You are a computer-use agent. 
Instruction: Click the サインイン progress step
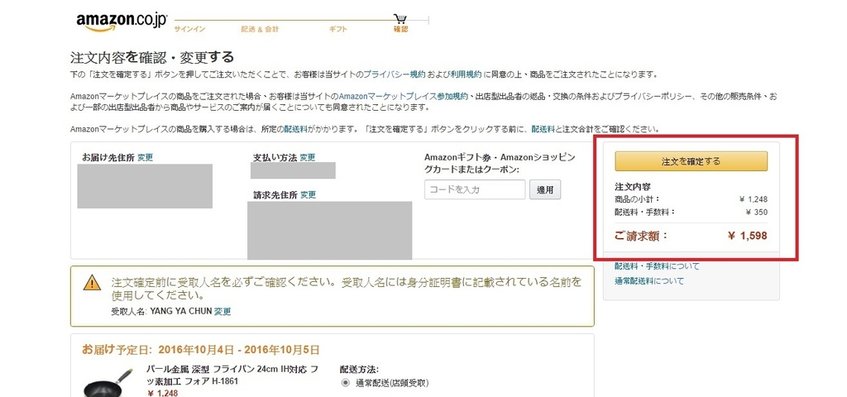(190, 29)
